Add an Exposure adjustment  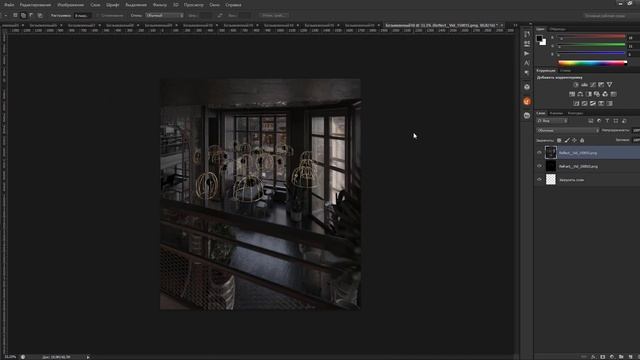(x=601, y=84)
